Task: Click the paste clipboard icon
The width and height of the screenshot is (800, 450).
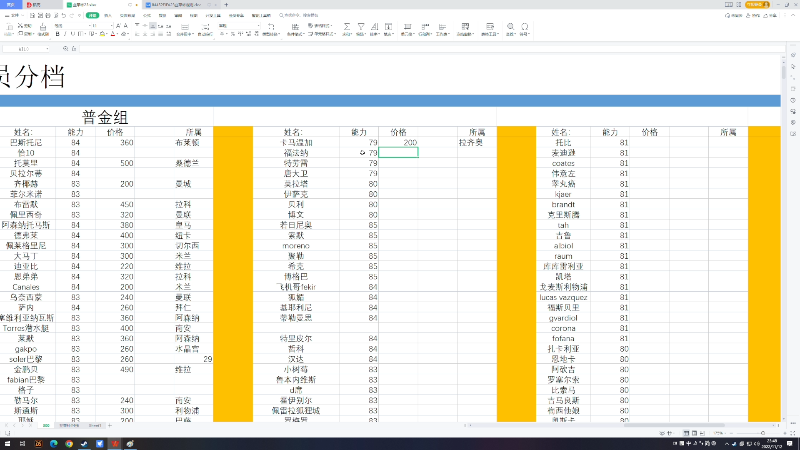Action: (9, 29)
